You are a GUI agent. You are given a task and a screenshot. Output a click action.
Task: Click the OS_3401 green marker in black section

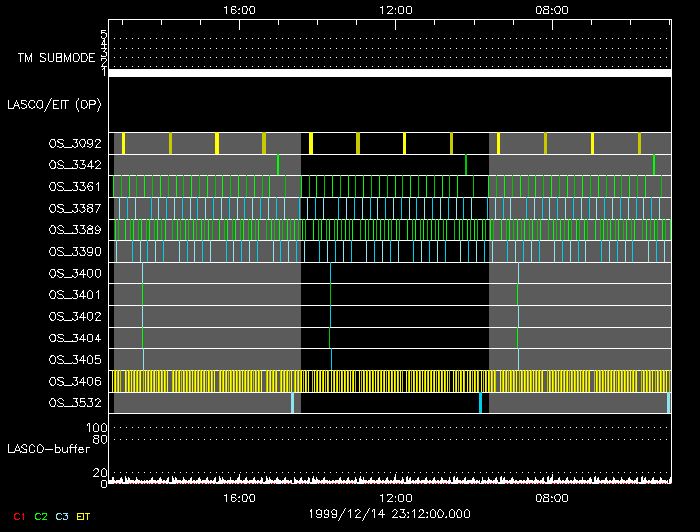(x=330, y=295)
